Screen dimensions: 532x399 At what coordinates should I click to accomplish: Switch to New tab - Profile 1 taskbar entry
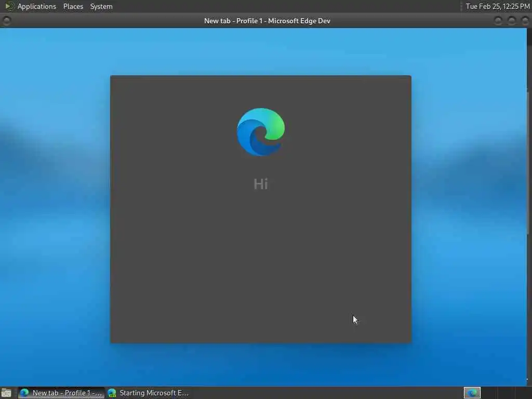[x=61, y=393]
